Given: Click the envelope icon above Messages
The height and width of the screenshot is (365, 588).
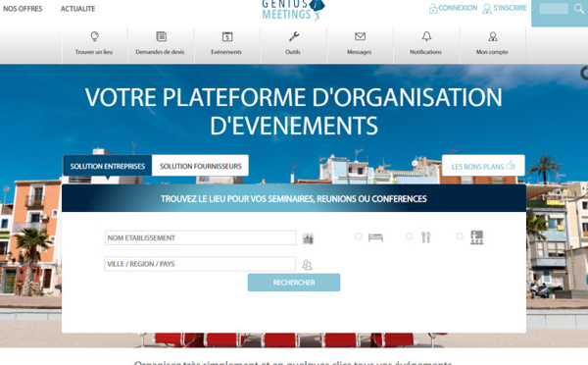Looking at the screenshot, I should point(360,36).
